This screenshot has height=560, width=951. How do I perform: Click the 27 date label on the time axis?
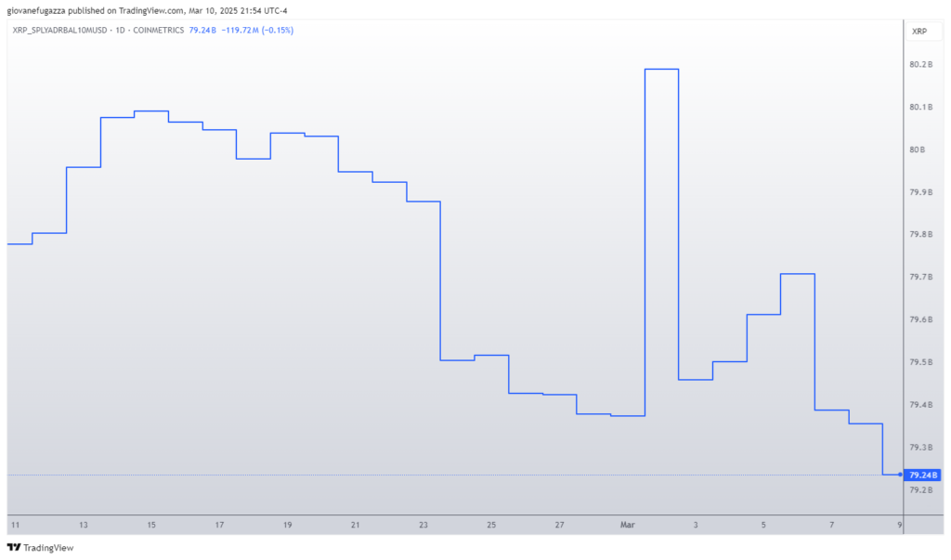point(559,525)
